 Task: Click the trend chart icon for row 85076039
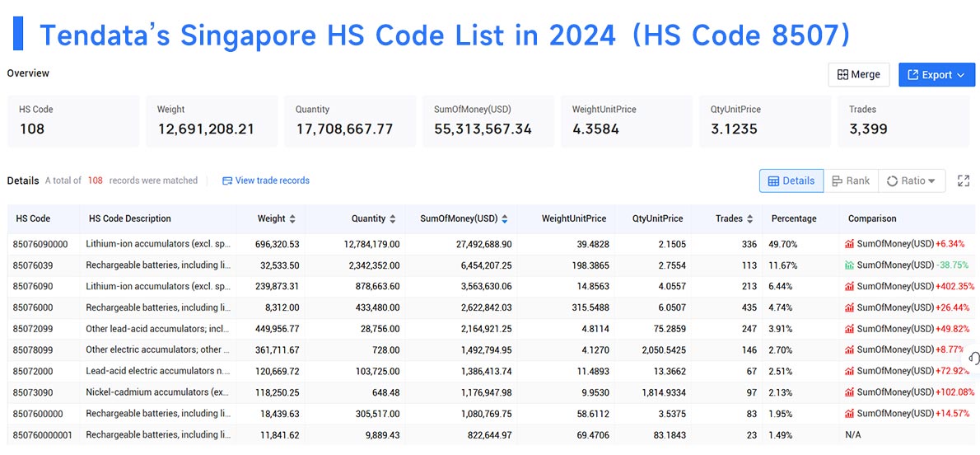[x=849, y=265]
